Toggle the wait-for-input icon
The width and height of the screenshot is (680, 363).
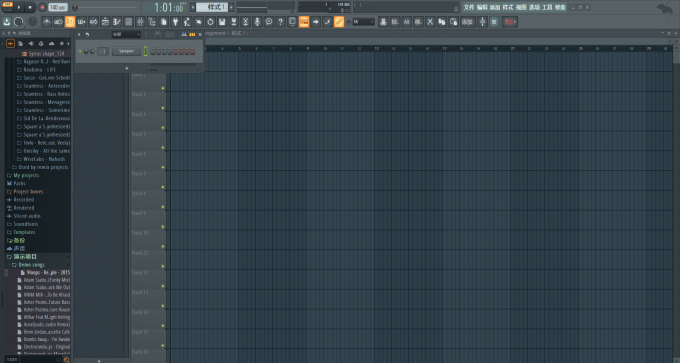(x=58, y=22)
